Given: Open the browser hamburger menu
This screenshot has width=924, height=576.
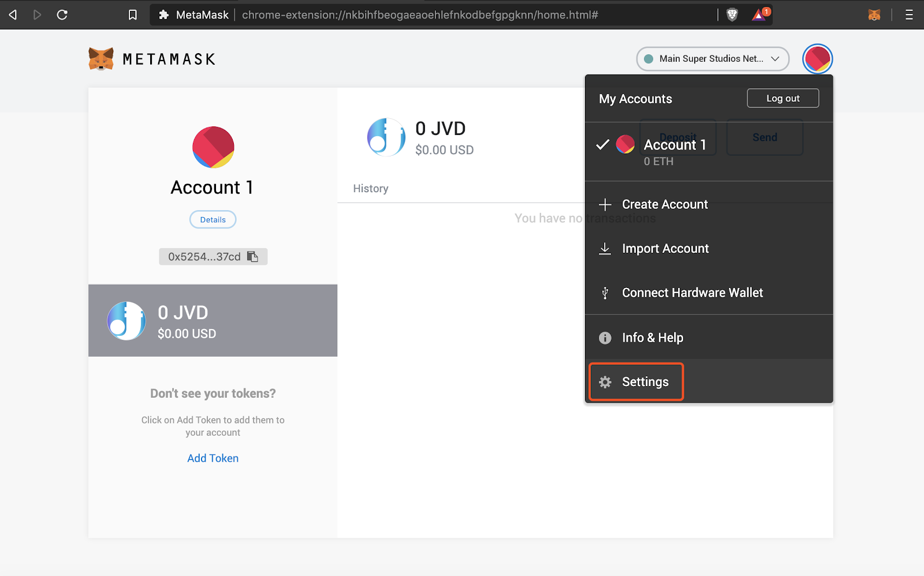Looking at the screenshot, I should (x=909, y=15).
